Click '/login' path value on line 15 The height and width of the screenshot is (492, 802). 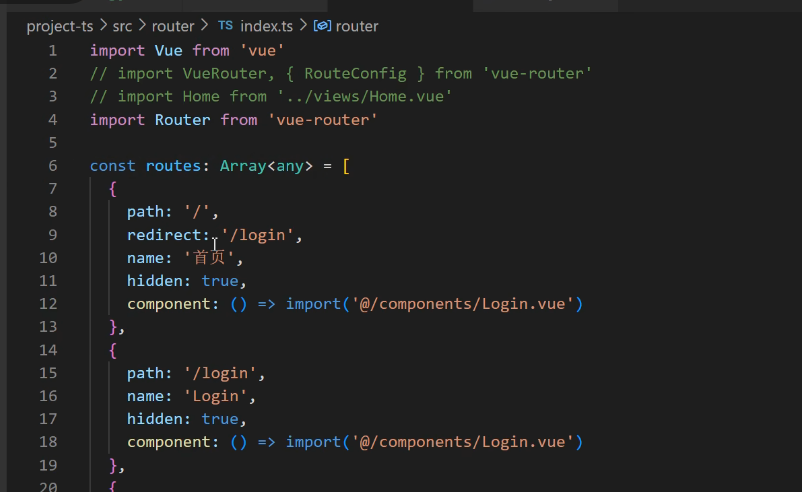click(x=220, y=373)
